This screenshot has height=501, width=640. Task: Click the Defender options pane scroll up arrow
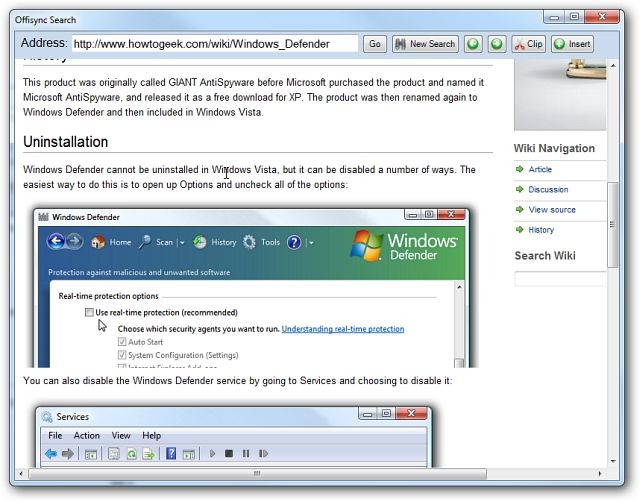point(459,287)
